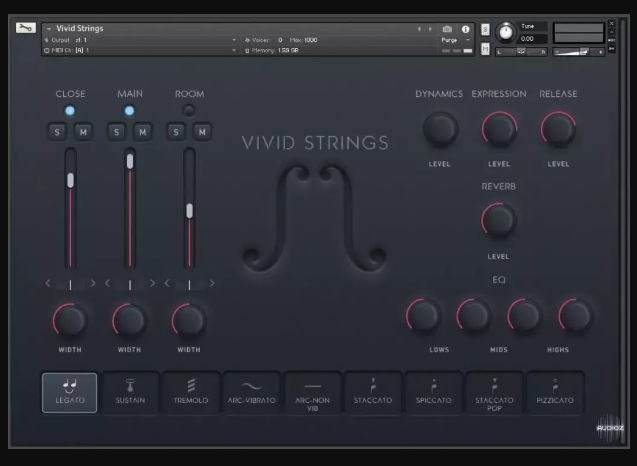Open the MIDI channel dropdown
This screenshot has width=637, height=466.
click(x=234, y=50)
